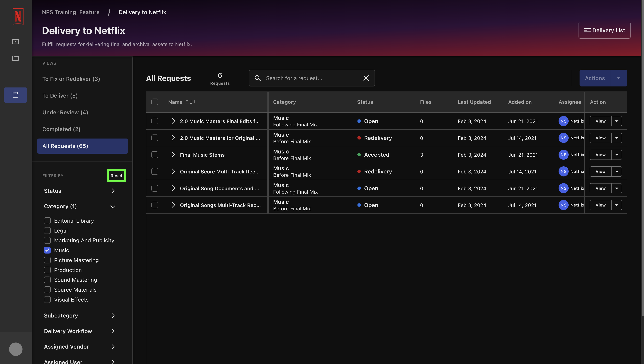Go to NPS Training: Feature breadcrumb
Image resolution: width=644 pixels, height=364 pixels.
[x=71, y=12]
